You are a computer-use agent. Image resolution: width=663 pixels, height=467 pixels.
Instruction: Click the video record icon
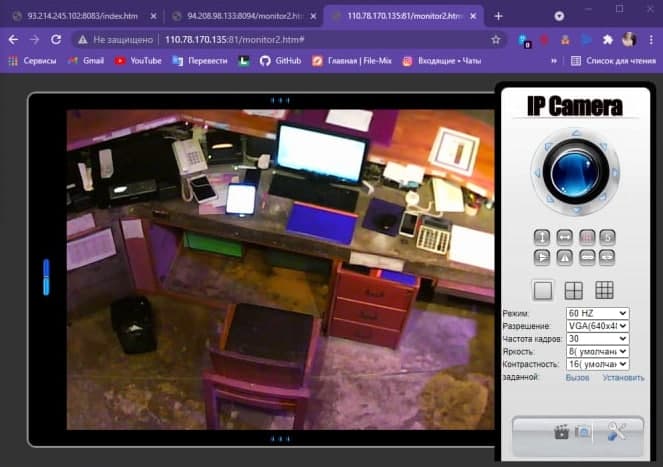[x=562, y=432]
